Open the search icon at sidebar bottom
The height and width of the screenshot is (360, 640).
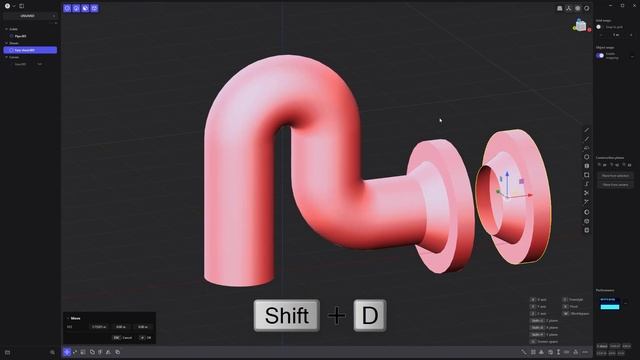tap(52, 352)
